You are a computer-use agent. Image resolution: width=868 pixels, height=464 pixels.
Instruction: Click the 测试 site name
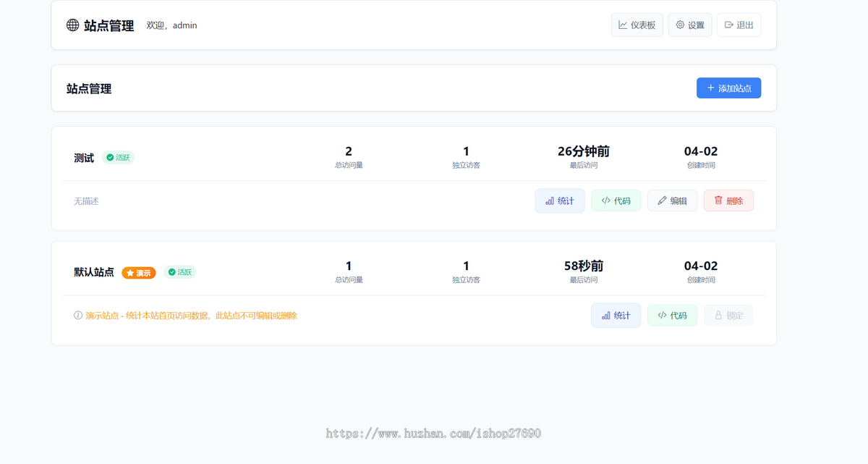[84, 158]
